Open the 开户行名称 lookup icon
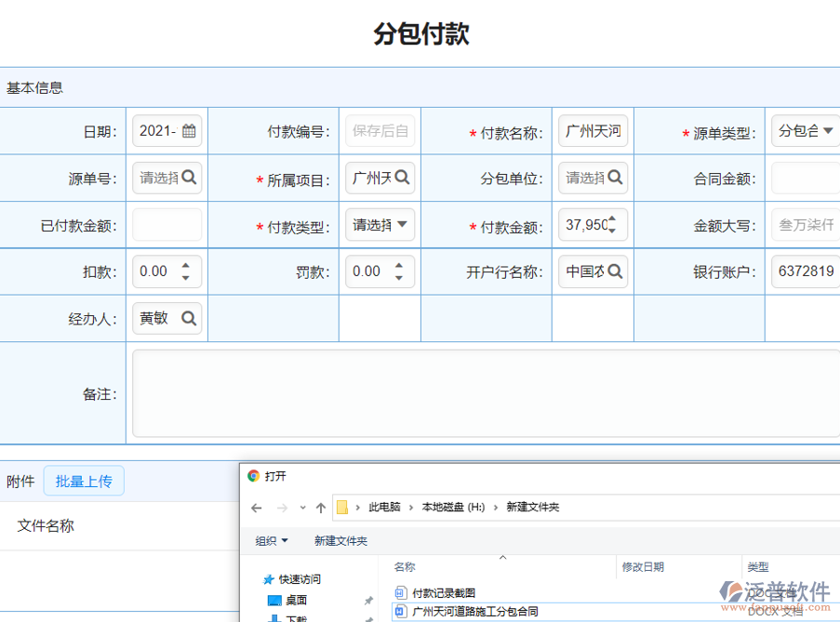Image resolution: width=840 pixels, height=622 pixels. pyautogui.click(x=616, y=271)
